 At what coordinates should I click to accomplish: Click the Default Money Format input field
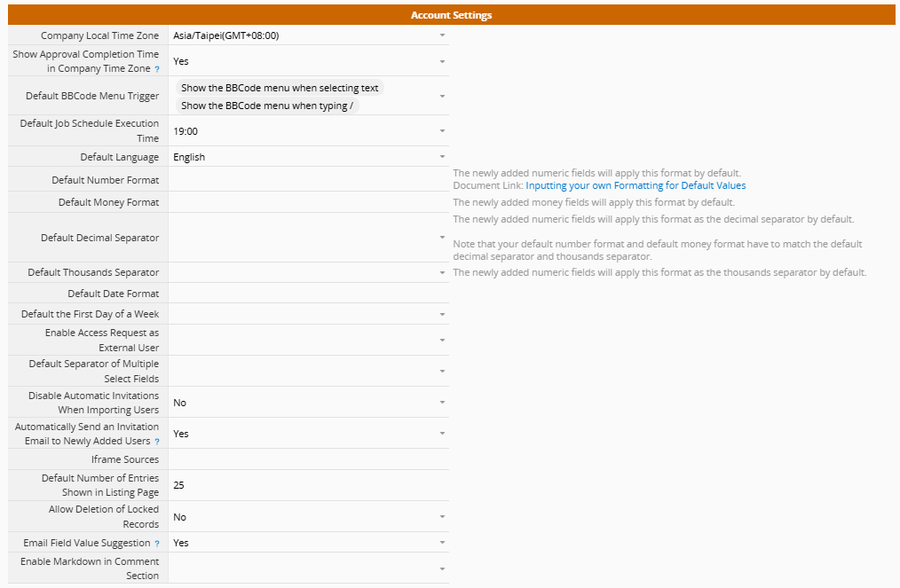click(308, 202)
